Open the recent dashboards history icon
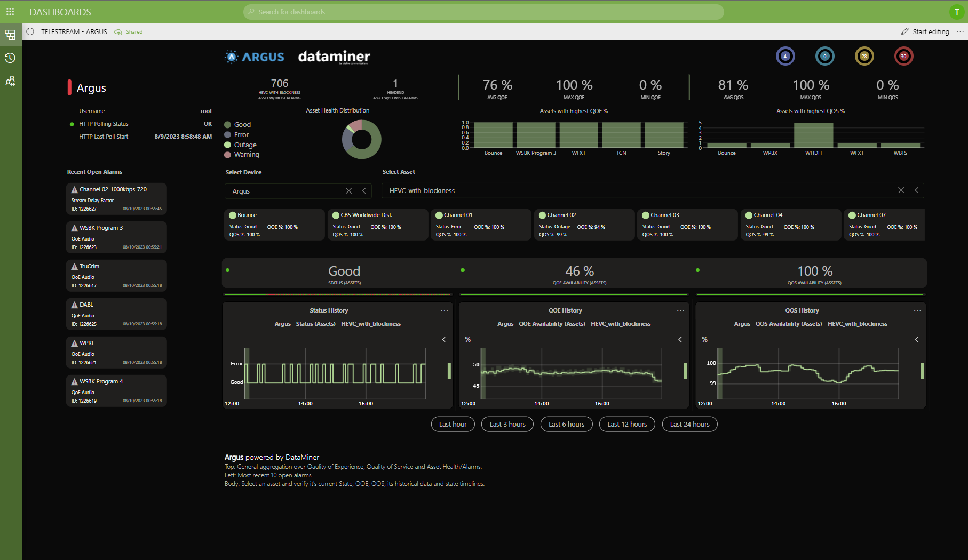This screenshot has width=968, height=560. pyautogui.click(x=10, y=58)
